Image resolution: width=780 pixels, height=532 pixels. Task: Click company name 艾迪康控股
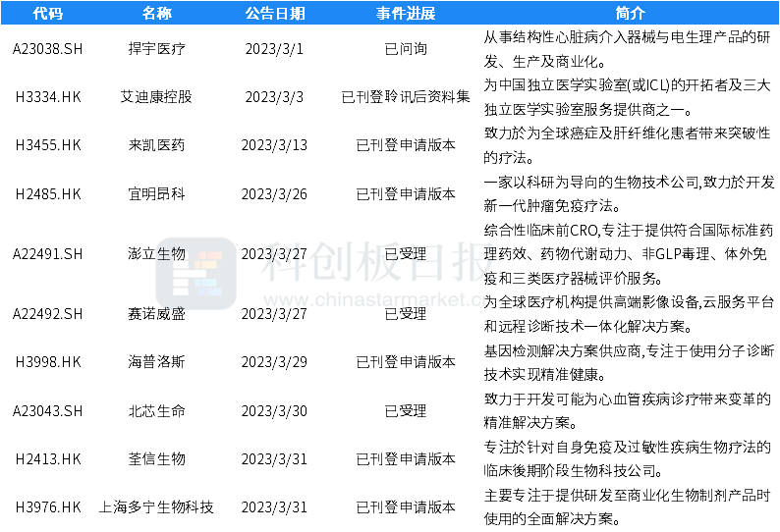157,97
